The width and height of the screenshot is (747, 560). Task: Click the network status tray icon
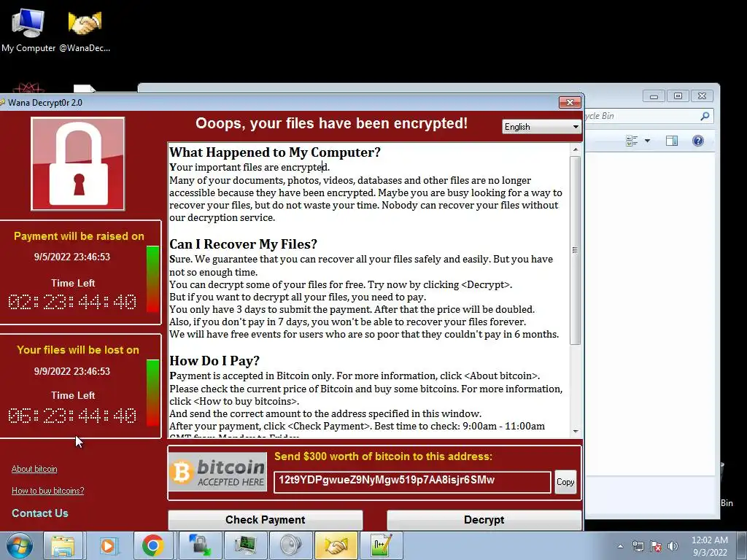click(638, 546)
